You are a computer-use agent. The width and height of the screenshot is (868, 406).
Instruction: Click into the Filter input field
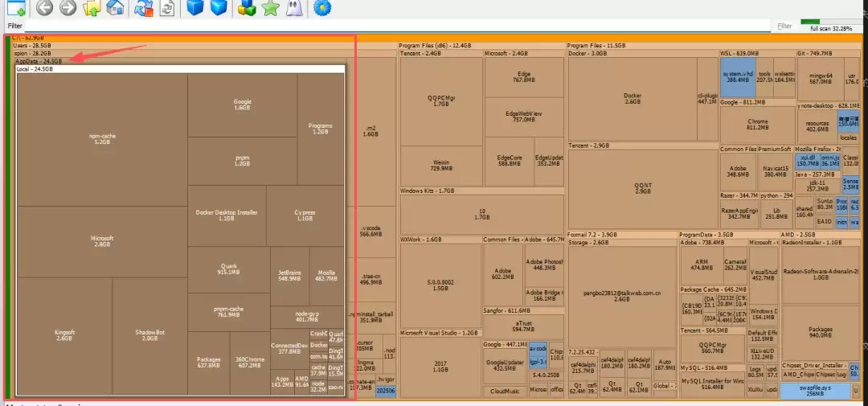[x=398, y=26]
